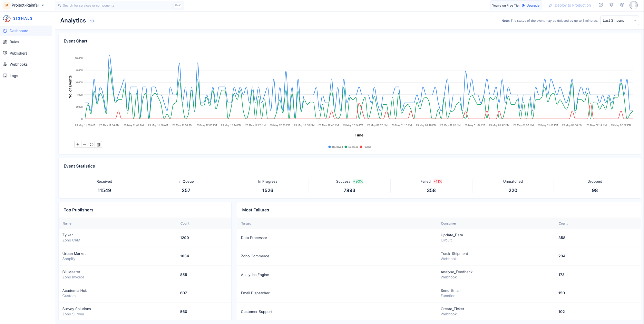Toggle the Success series in legend
Screen dimensions: 644x324
pos(352,147)
